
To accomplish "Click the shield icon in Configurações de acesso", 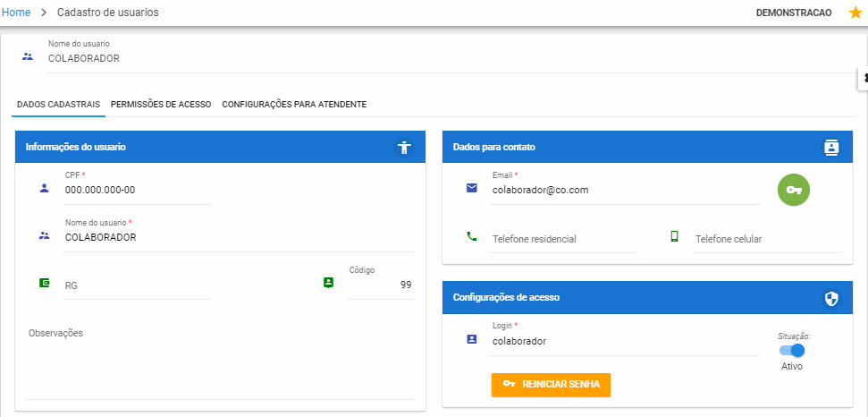I will [831, 299].
